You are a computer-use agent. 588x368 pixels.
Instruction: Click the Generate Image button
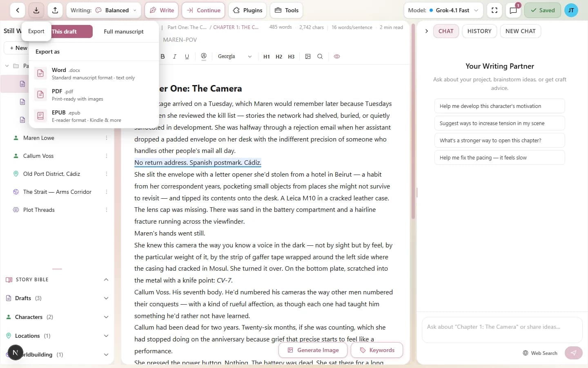(x=313, y=350)
